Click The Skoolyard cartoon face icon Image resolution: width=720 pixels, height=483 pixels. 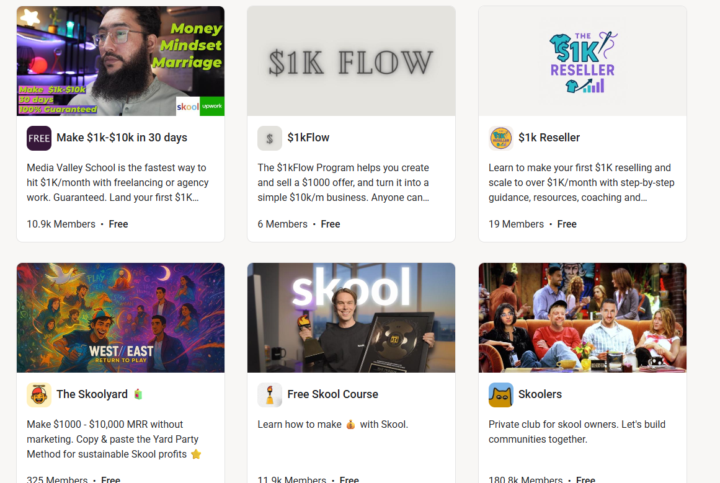[x=39, y=395]
